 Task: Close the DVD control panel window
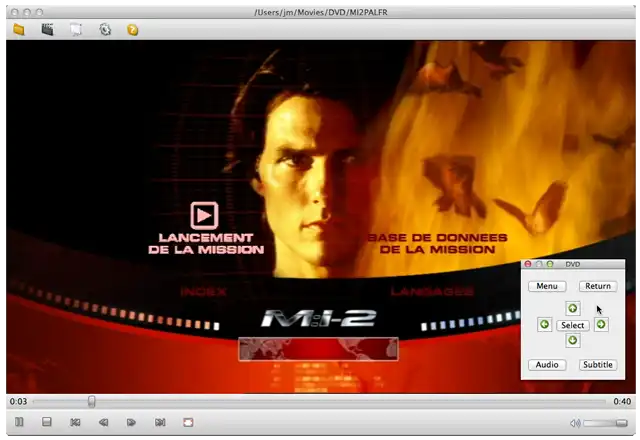coord(528,264)
